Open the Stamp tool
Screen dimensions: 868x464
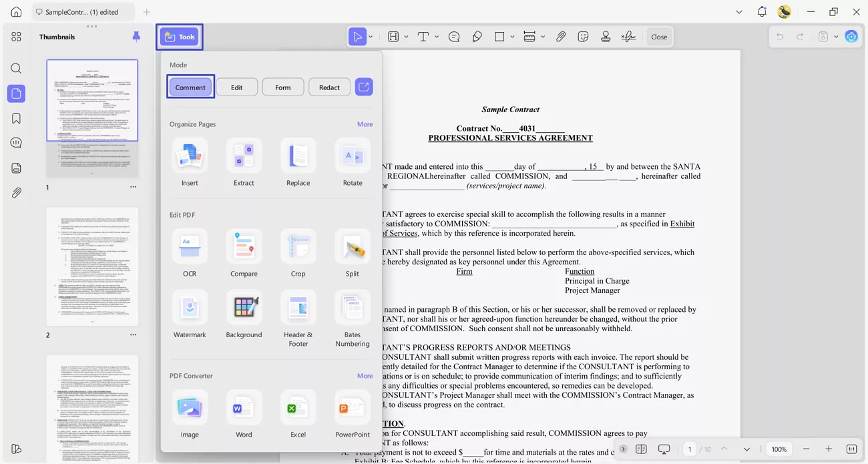click(606, 37)
